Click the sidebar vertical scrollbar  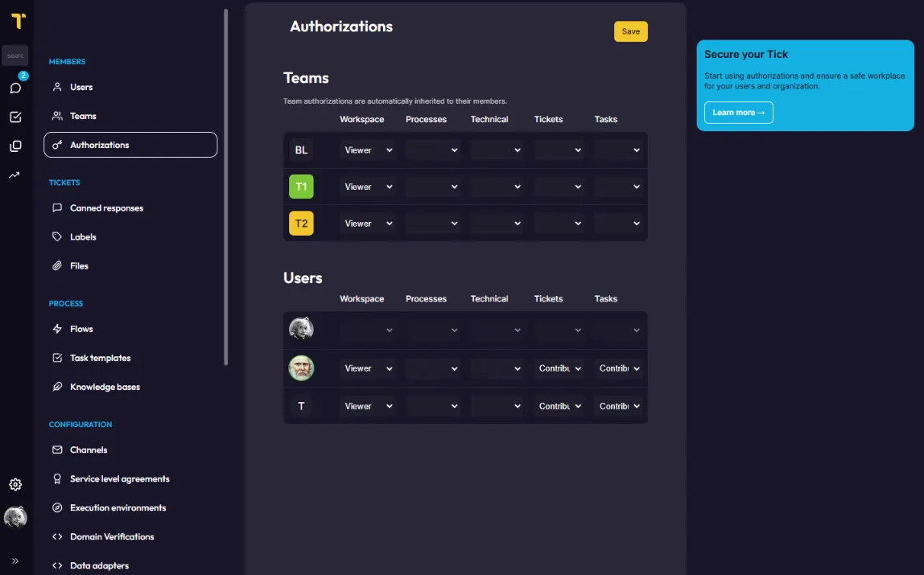click(x=225, y=187)
